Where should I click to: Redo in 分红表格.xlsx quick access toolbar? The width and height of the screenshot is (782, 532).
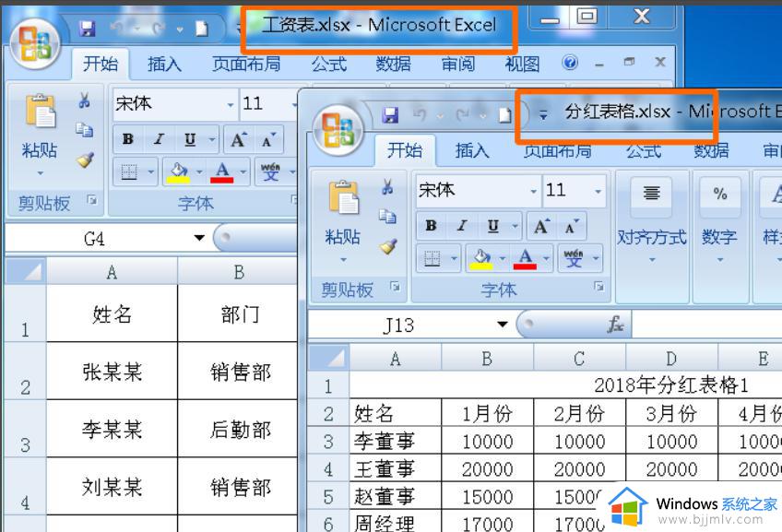(x=463, y=115)
